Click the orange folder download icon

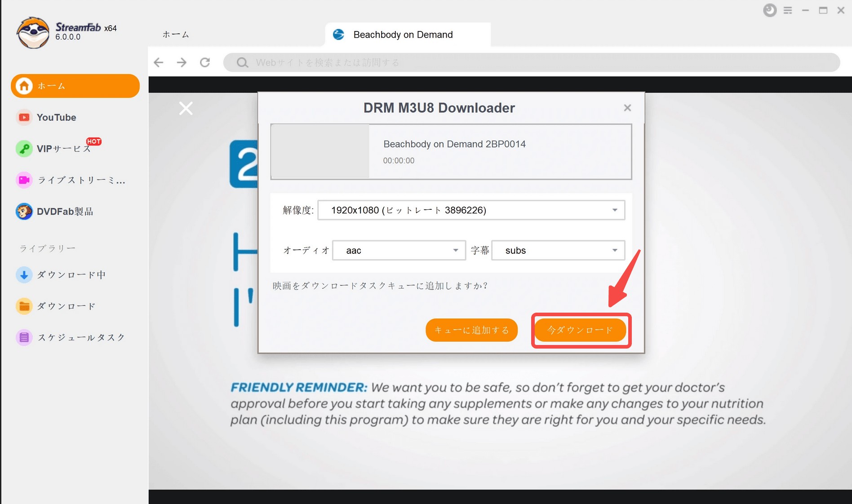pyautogui.click(x=24, y=306)
